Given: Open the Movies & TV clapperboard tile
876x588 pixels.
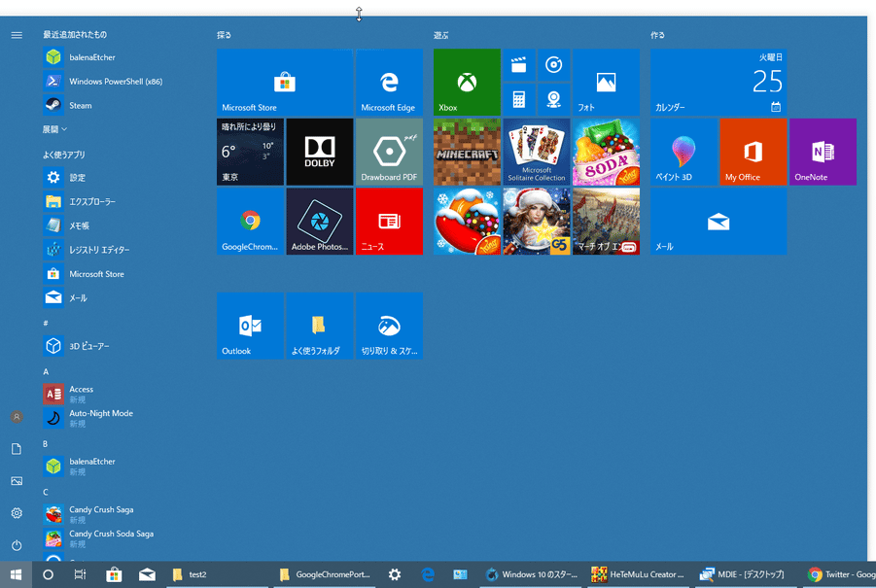Looking at the screenshot, I should pyautogui.click(x=519, y=65).
